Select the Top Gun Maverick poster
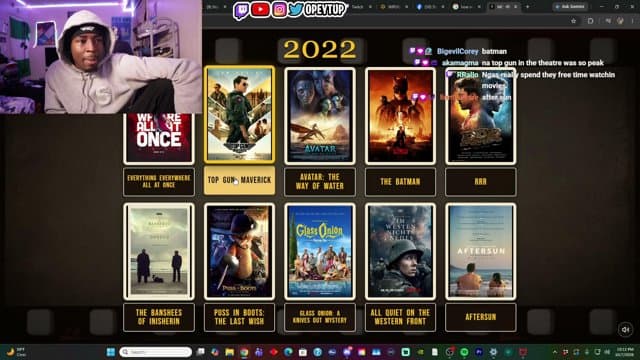 [239, 115]
